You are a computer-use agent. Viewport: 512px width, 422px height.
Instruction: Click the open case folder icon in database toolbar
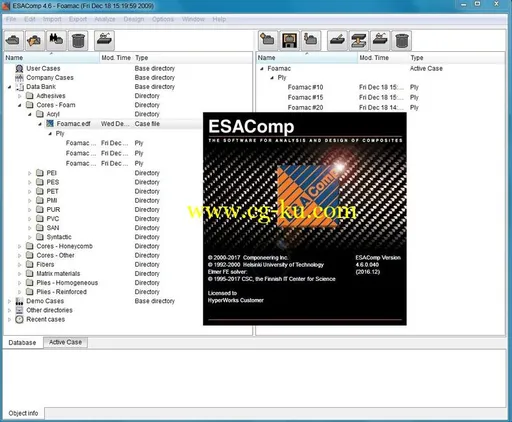13,40
